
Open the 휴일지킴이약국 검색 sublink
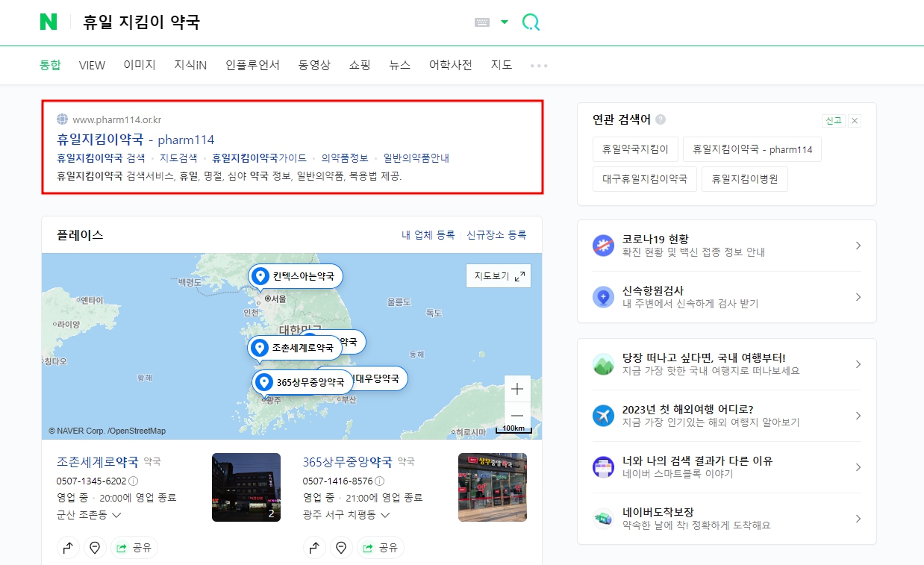[x=101, y=158]
